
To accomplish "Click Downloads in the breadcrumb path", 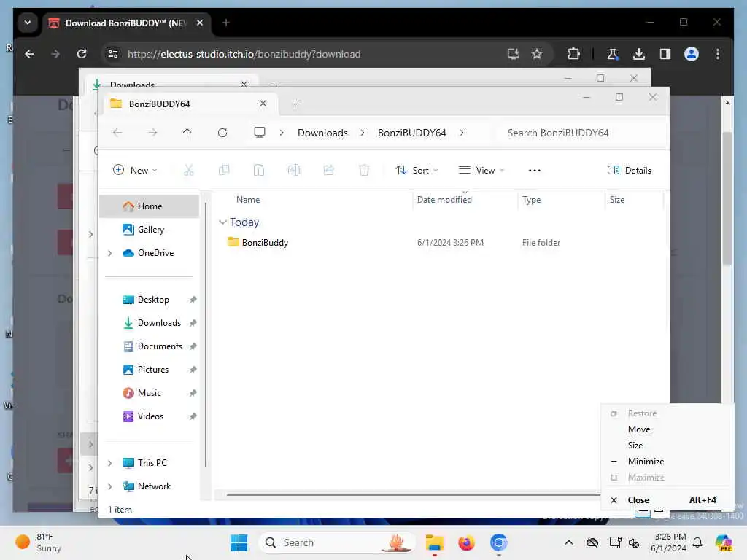I will click(x=322, y=133).
